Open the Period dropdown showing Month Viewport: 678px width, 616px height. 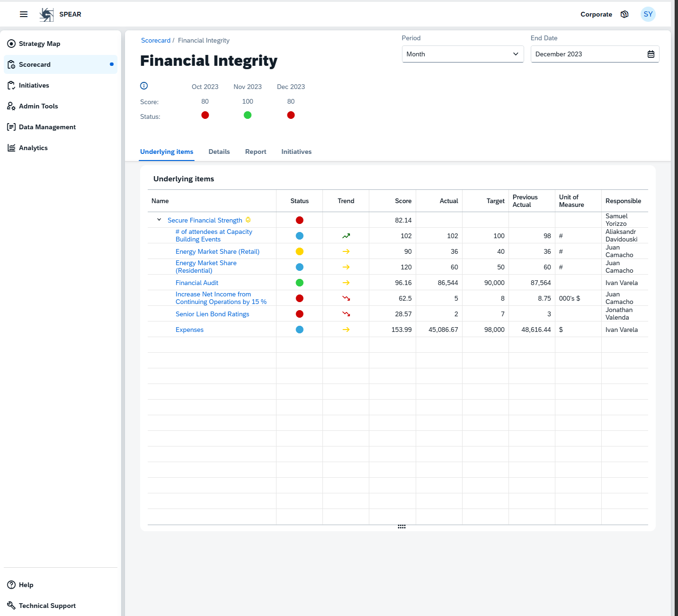(462, 54)
